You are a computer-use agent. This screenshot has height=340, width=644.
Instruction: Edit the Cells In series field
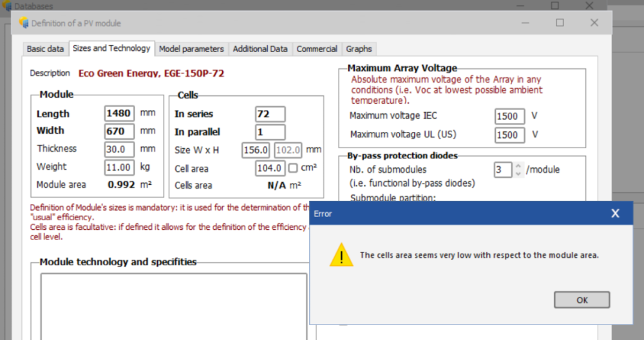[x=270, y=114]
